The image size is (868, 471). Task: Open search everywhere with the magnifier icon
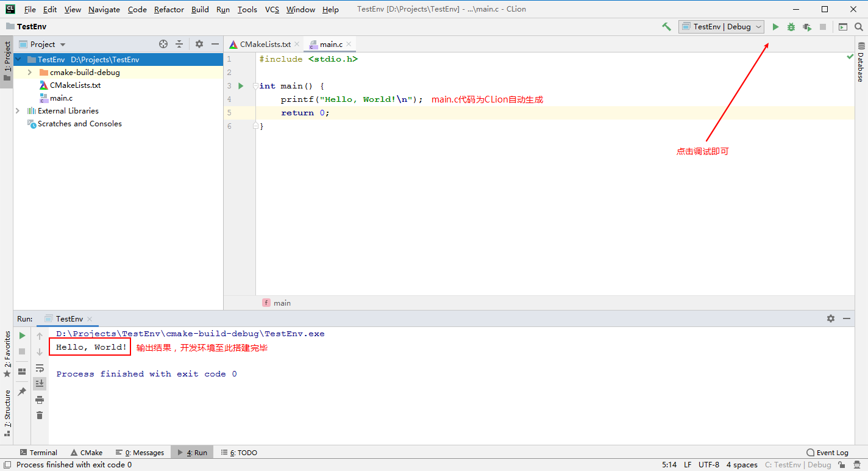click(x=859, y=27)
